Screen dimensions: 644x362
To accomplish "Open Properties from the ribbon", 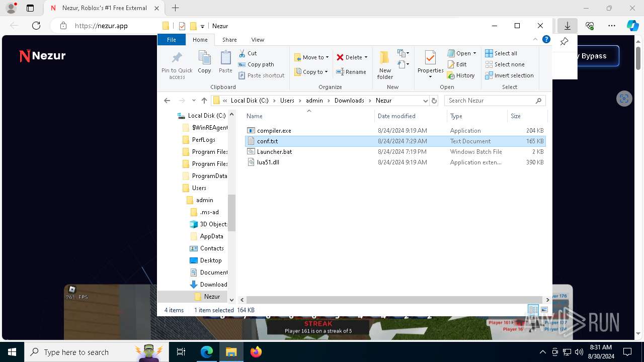I will (430, 64).
